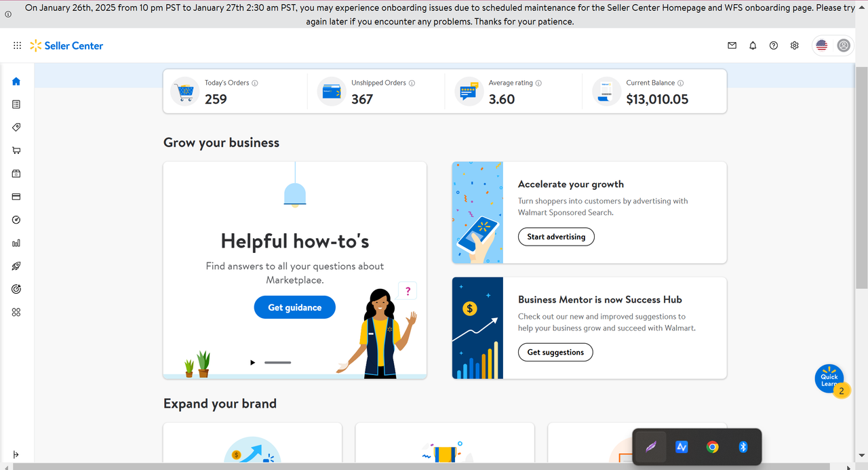
Task: Click the Grow your business heading
Action: pyautogui.click(x=221, y=142)
